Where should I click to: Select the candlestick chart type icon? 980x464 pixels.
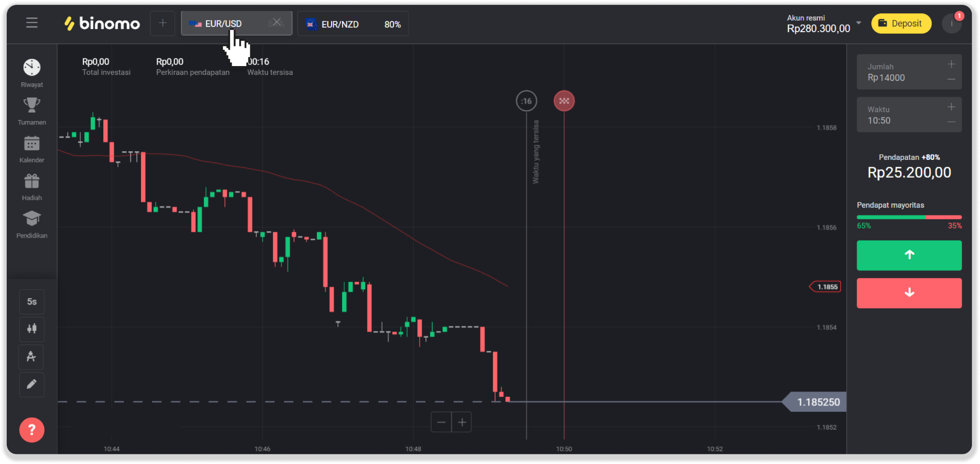(32, 329)
